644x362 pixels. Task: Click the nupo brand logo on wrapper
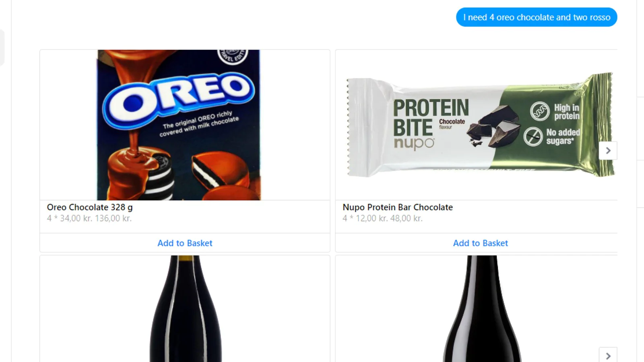pyautogui.click(x=414, y=143)
